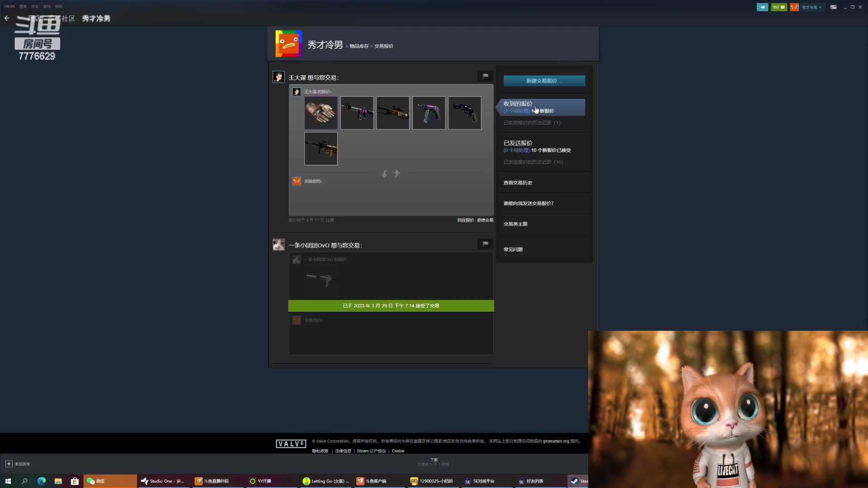Click the back navigation arrow
Viewport: 868px width, 488px height.
[x=7, y=19]
